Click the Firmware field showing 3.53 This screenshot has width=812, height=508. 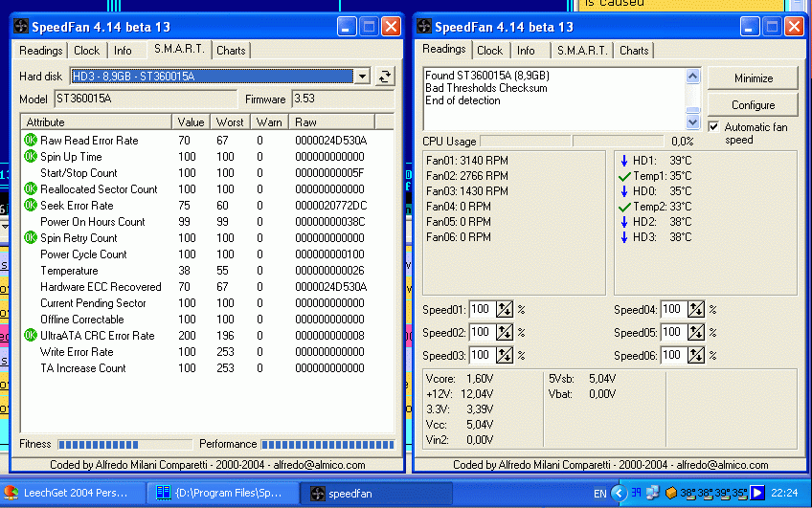click(x=343, y=99)
